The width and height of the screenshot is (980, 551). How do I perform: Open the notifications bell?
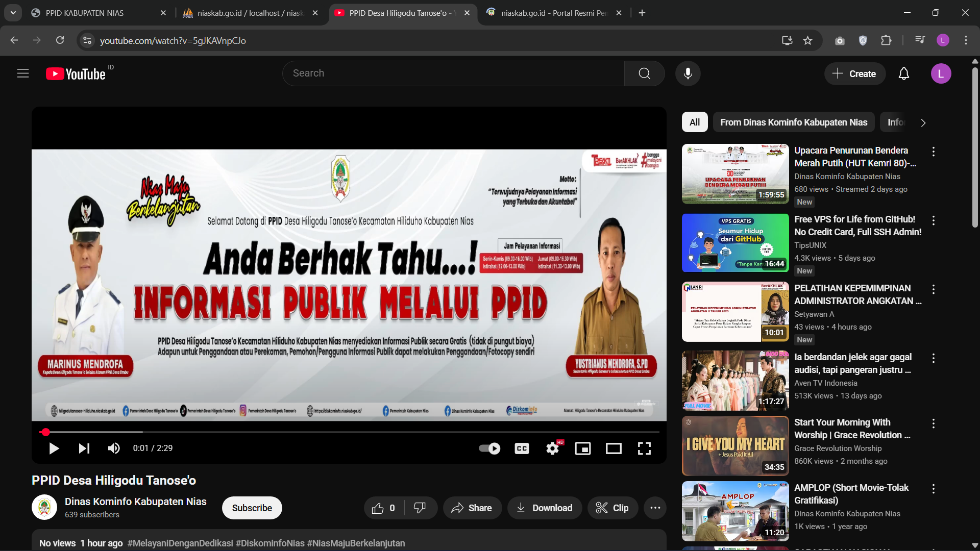[903, 74]
